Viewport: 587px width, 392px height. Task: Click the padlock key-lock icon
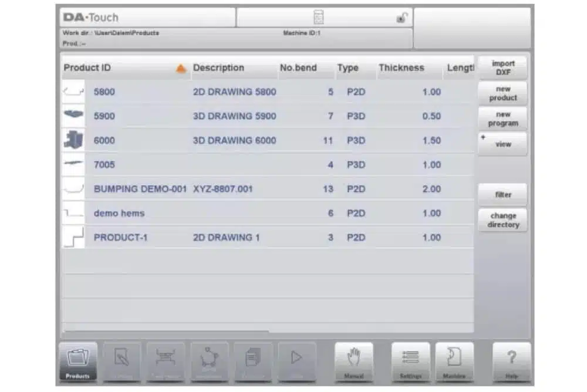(402, 18)
